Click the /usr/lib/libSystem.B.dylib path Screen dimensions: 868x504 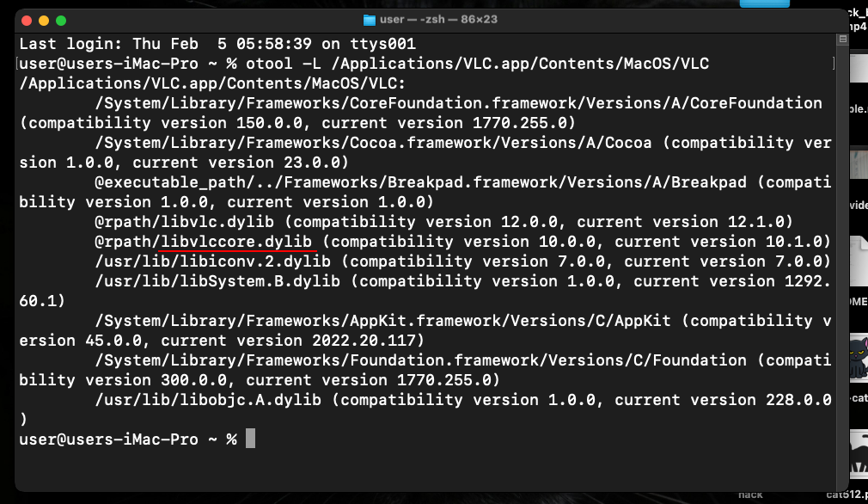pyautogui.click(x=217, y=281)
